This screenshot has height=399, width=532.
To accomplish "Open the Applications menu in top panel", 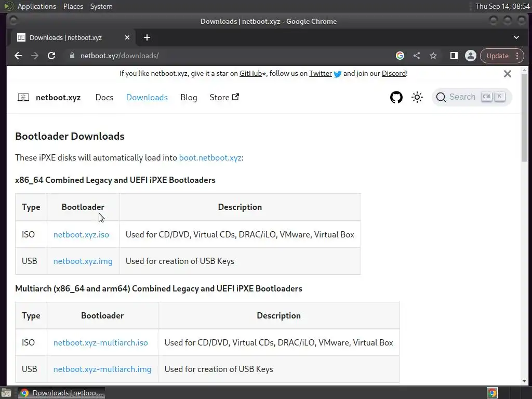I will click(37, 6).
